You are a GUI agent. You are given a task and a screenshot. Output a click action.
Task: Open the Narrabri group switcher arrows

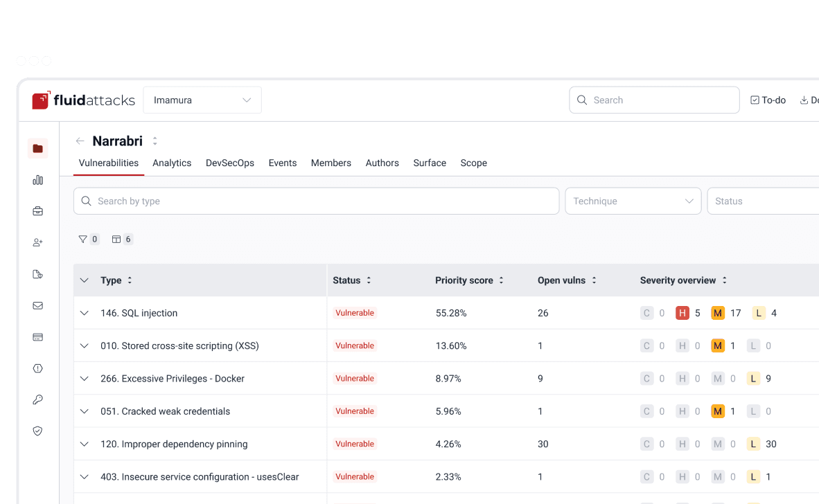[155, 141]
